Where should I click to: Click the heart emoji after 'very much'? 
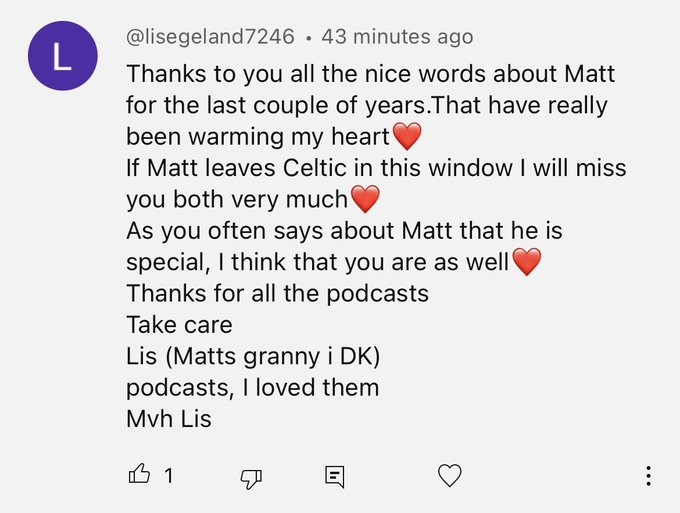[x=365, y=199]
